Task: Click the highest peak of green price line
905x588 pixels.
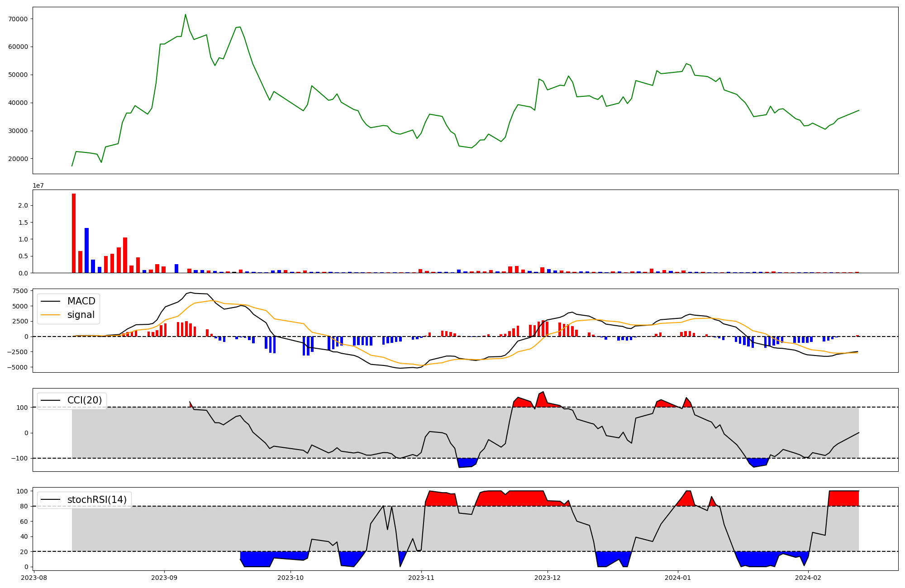Action: click(x=186, y=14)
